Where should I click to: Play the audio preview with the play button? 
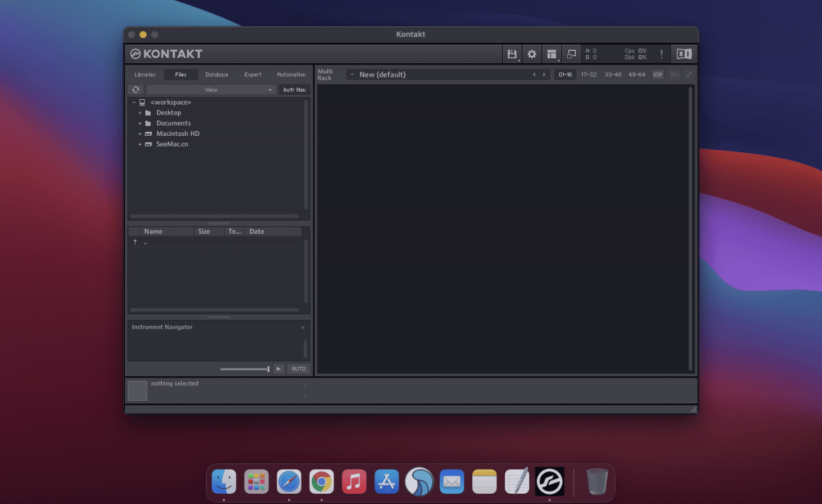[x=279, y=369]
